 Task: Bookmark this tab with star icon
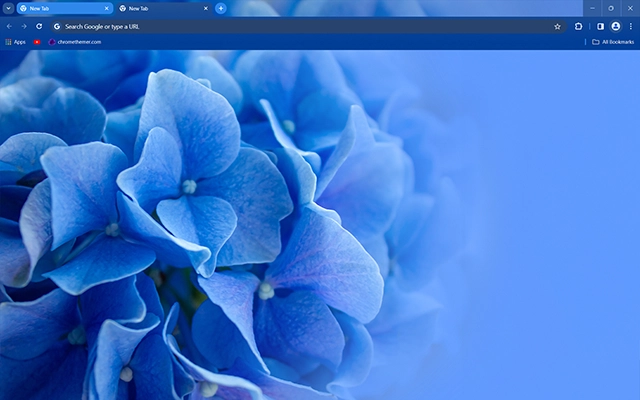[557, 27]
